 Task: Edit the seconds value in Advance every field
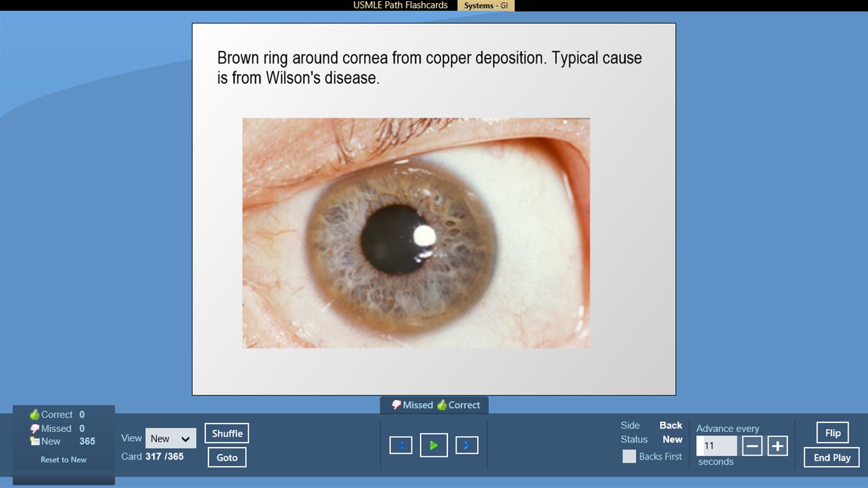click(x=717, y=445)
